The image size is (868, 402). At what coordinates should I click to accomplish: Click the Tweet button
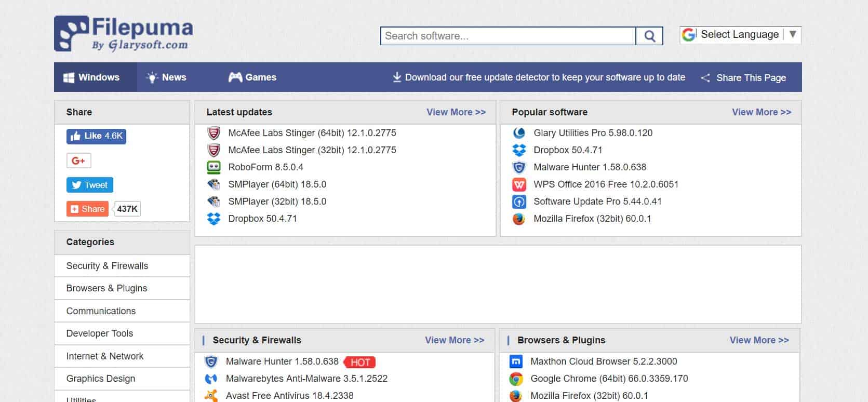[x=90, y=185]
